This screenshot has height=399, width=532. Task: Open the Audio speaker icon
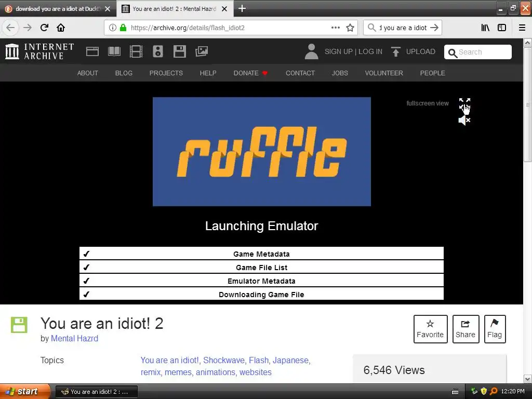(158, 51)
